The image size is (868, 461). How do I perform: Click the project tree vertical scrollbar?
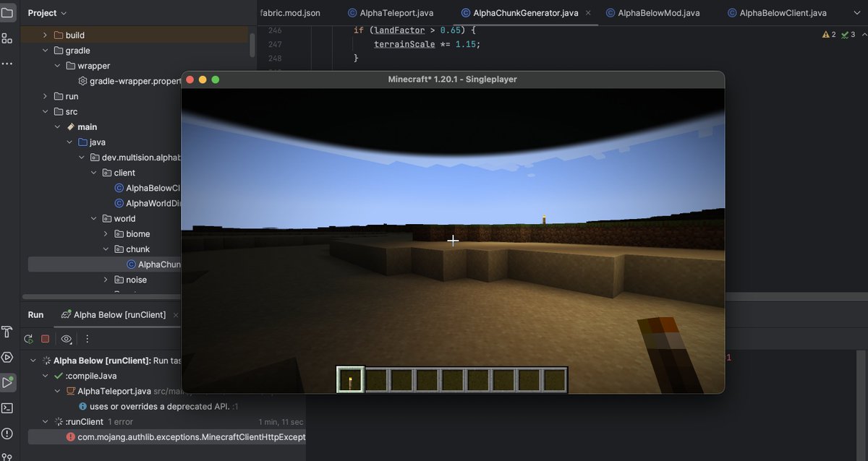[252, 45]
